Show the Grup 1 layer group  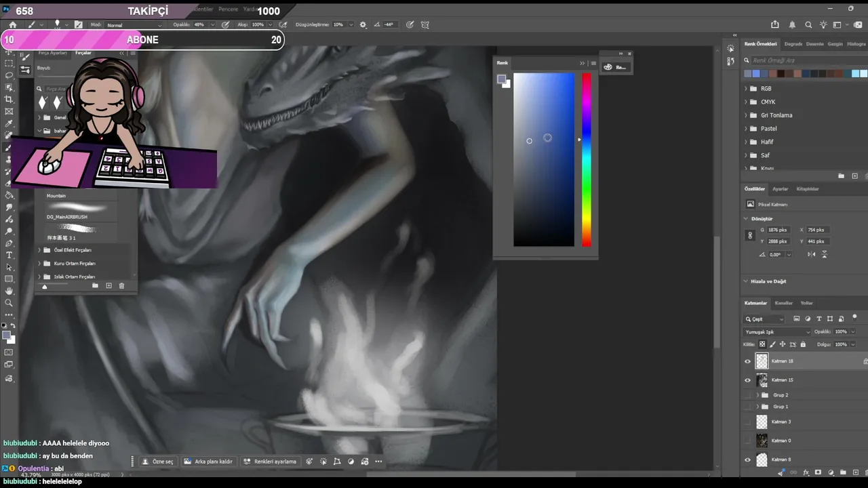[x=748, y=407]
